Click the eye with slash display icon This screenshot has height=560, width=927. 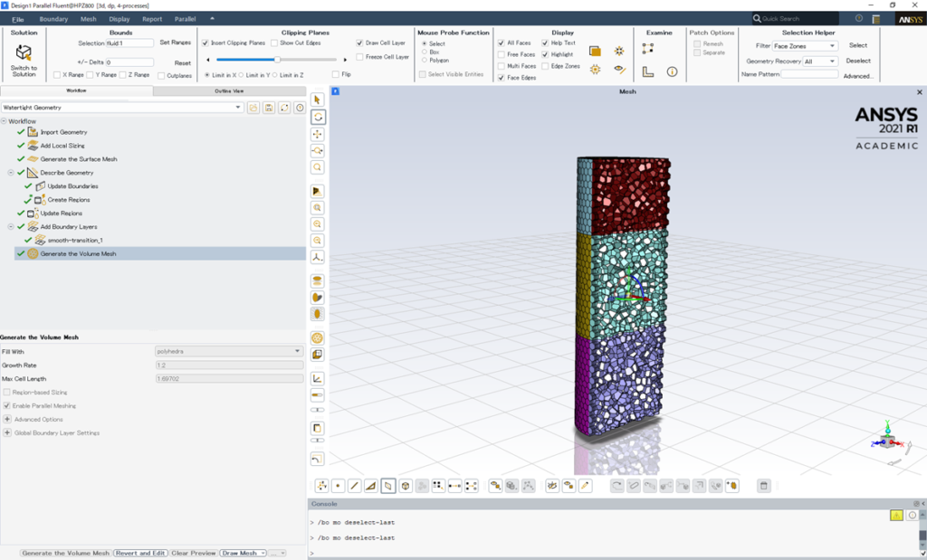click(x=619, y=69)
